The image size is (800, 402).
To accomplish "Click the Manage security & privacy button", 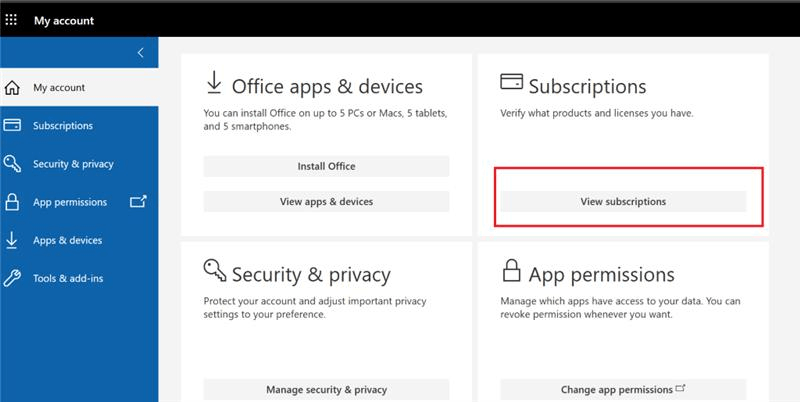I will point(327,390).
